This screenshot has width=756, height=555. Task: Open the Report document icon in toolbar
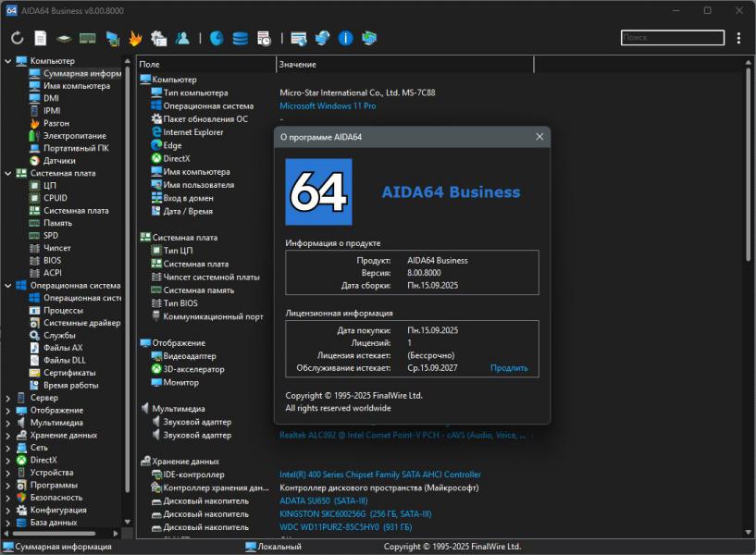coord(41,38)
